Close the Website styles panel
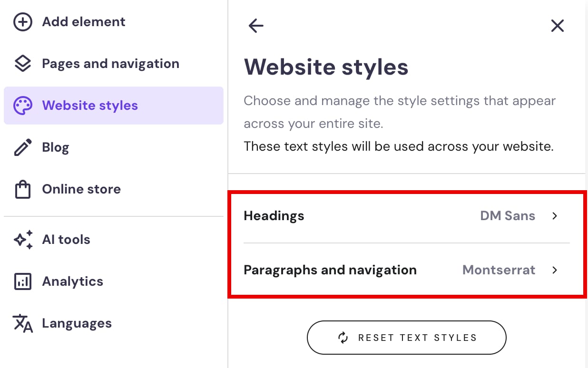 tap(557, 26)
